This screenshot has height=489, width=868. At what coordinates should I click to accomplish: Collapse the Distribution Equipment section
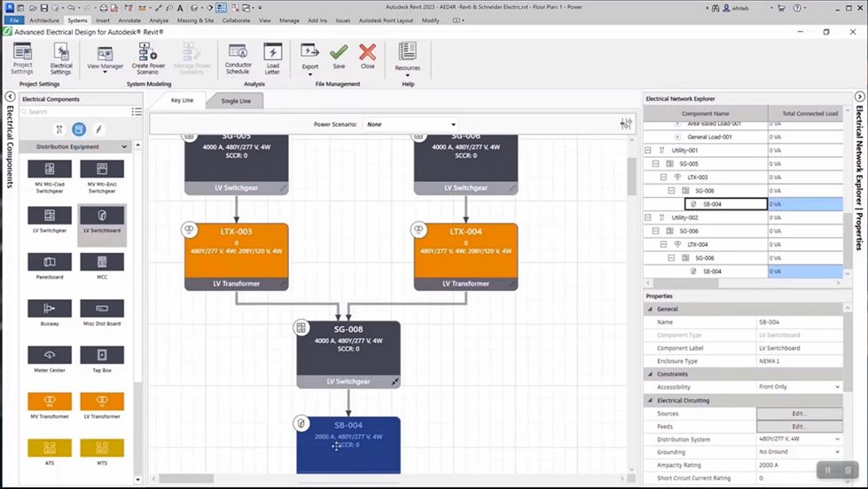pyautogui.click(x=124, y=146)
